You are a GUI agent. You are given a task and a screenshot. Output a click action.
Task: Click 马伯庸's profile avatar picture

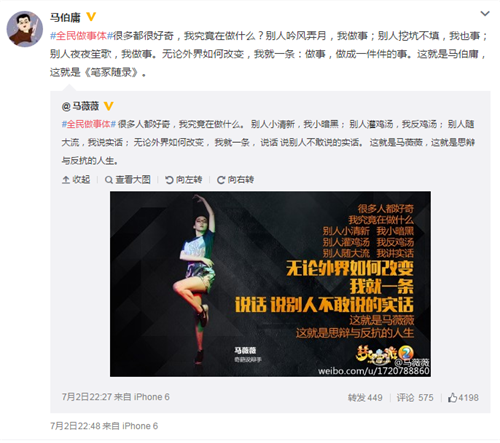click(25, 29)
